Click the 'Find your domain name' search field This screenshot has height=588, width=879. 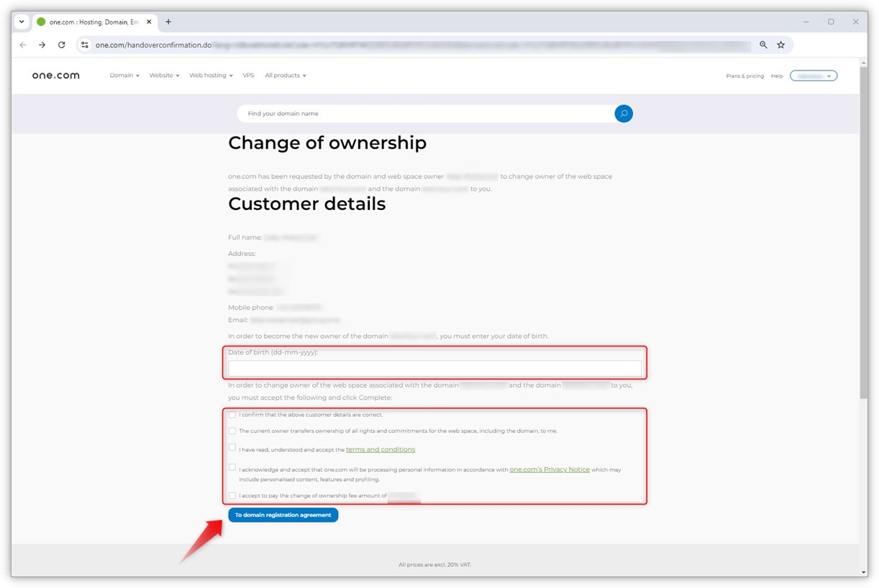click(x=426, y=114)
